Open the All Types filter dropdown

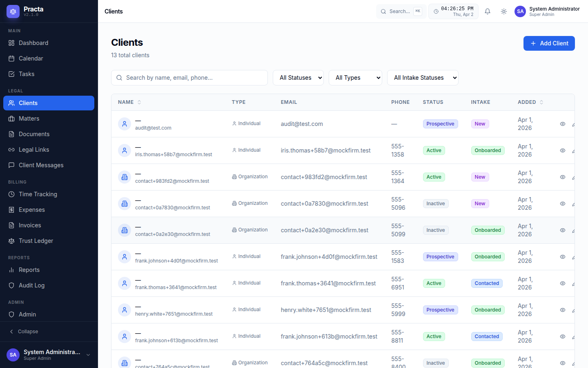pos(355,78)
